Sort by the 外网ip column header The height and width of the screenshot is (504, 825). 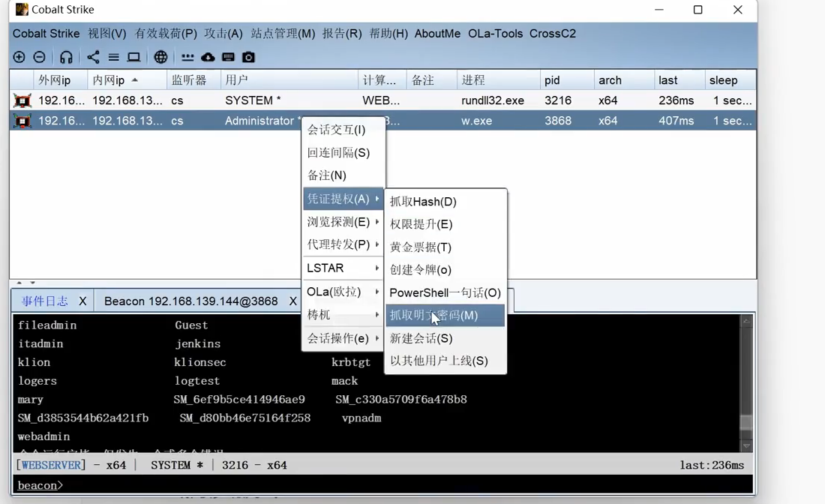[61, 80]
